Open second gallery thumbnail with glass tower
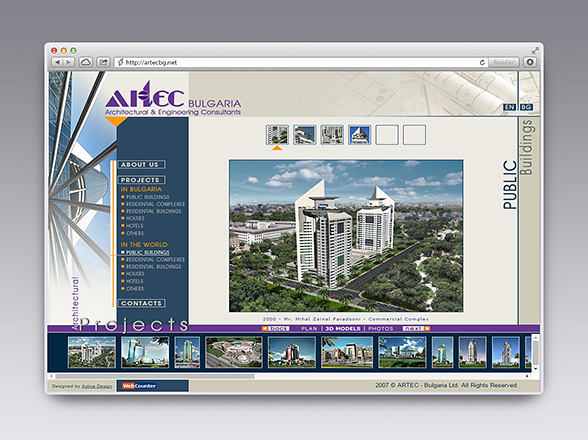The width and height of the screenshot is (588, 440). pos(145,352)
